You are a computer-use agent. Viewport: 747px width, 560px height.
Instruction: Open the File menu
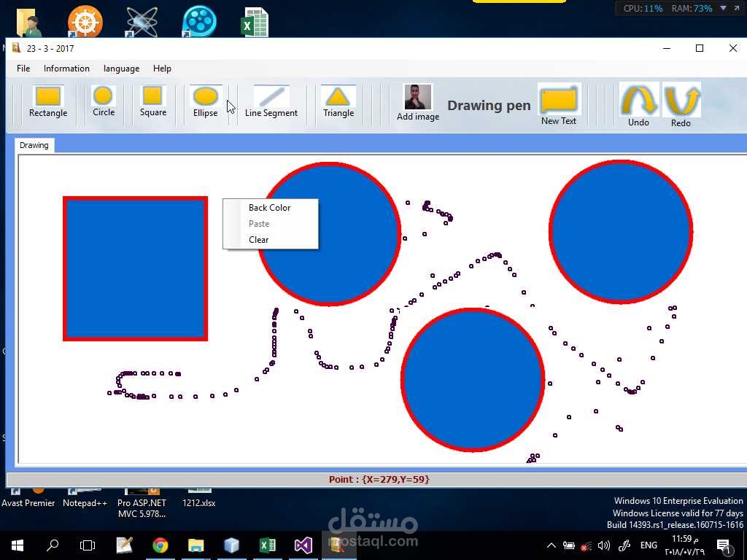(x=23, y=69)
